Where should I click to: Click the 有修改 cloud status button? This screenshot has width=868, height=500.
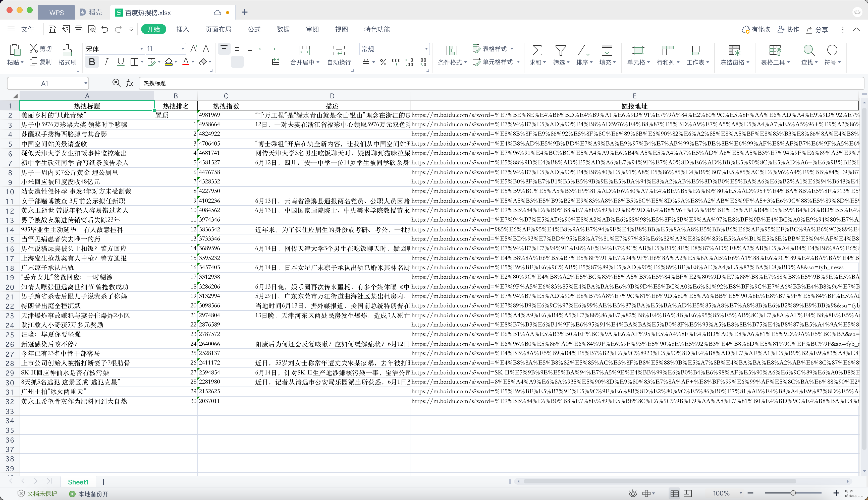coord(756,30)
